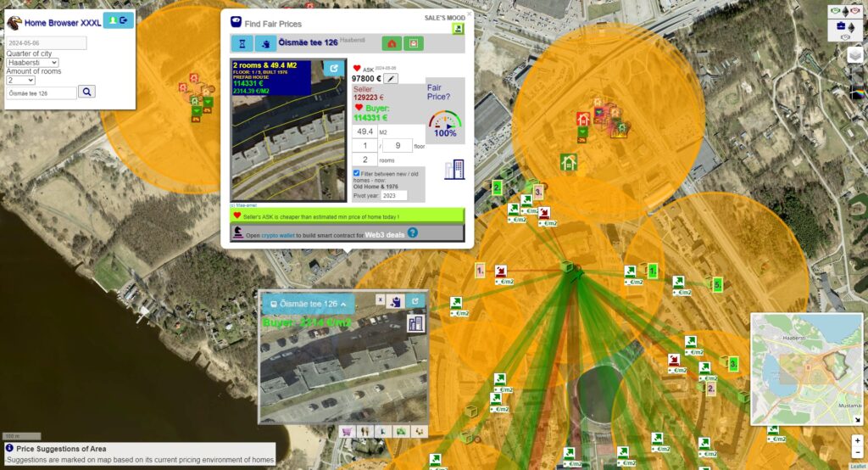The width and height of the screenshot is (868, 470).
Task: Click the Home Browser XXXL eagle logo
Action: (x=14, y=22)
